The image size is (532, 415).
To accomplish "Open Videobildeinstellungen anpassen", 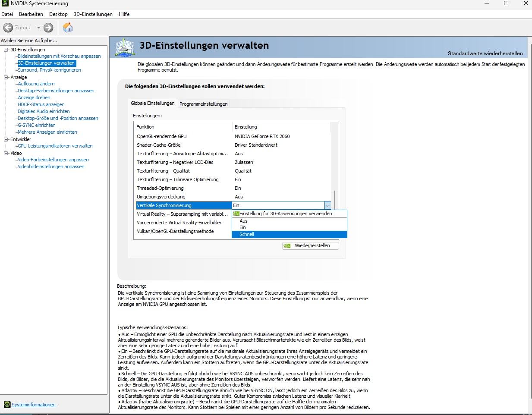I will [51, 167].
